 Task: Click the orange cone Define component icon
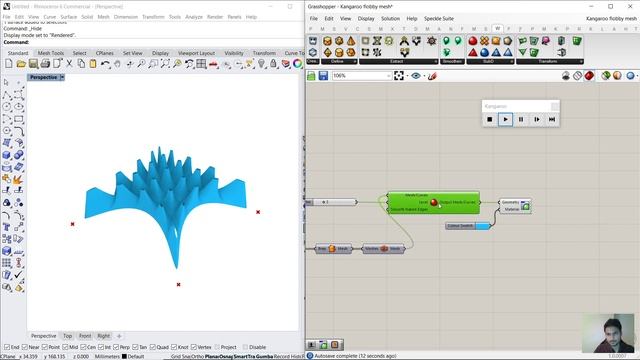pyautogui.click(x=351, y=41)
